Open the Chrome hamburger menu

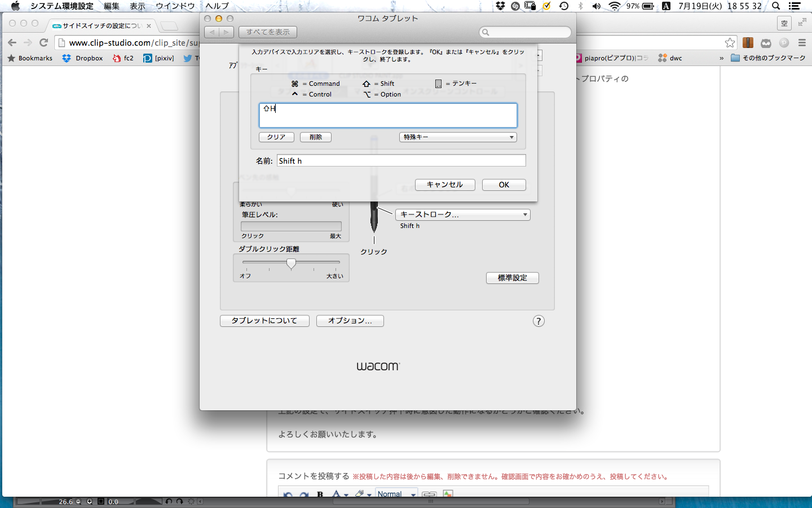click(x=802, y=43)
